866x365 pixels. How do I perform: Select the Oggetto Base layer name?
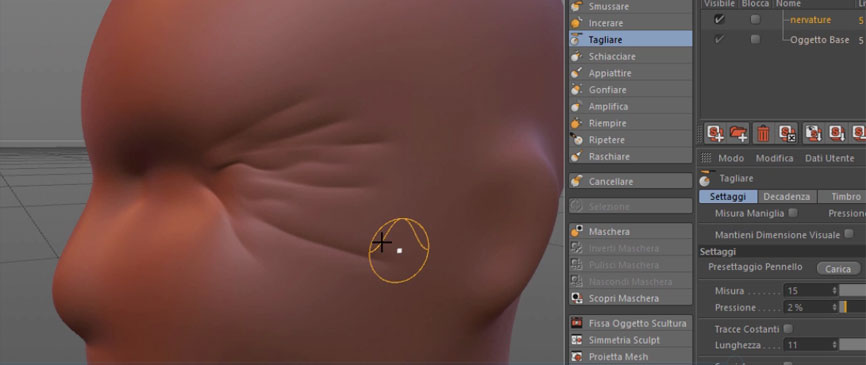click(x=820, y=40)
